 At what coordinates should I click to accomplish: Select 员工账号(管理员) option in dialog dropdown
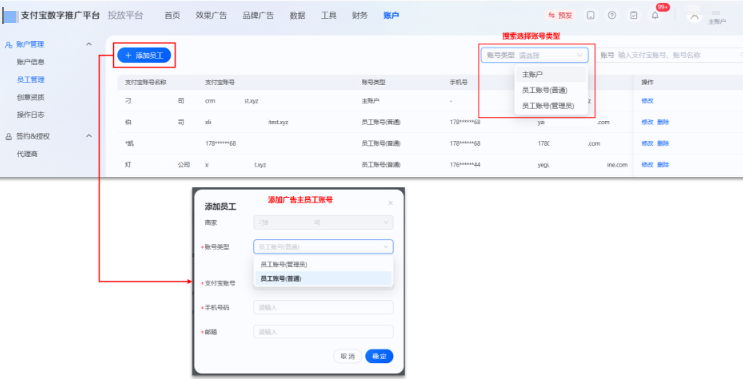click(x=323, y=264)
